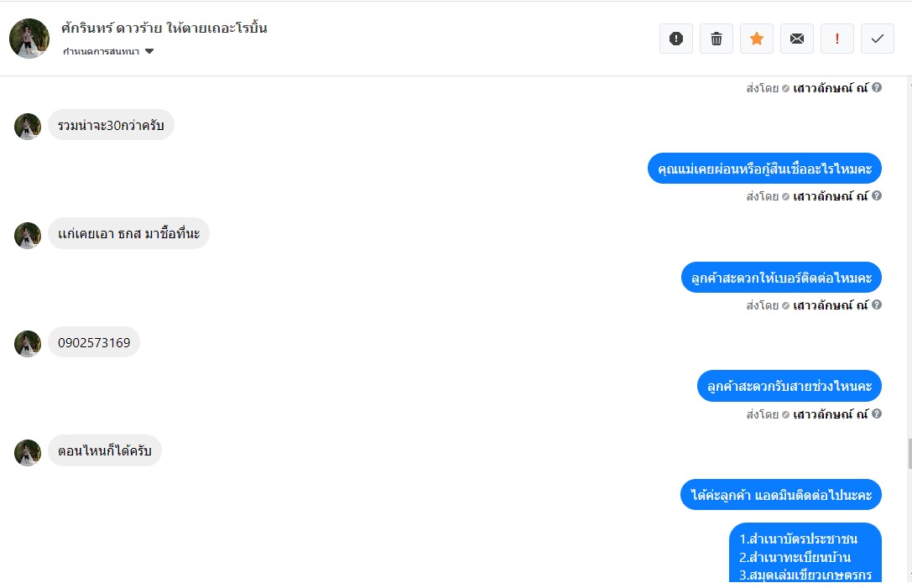Click help icon under loan question message
The image size is (912, 588).
tap(877, 195)
